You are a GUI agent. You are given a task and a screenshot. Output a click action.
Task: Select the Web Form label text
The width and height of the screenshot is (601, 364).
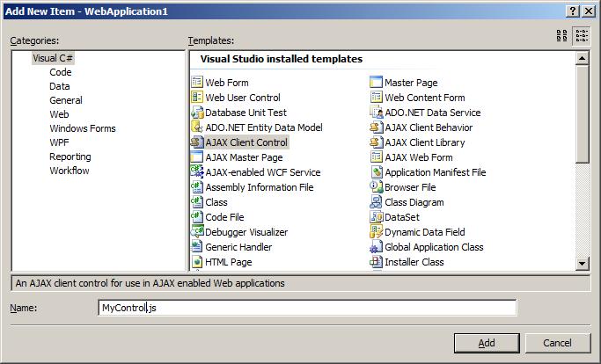tap(227, 83)
